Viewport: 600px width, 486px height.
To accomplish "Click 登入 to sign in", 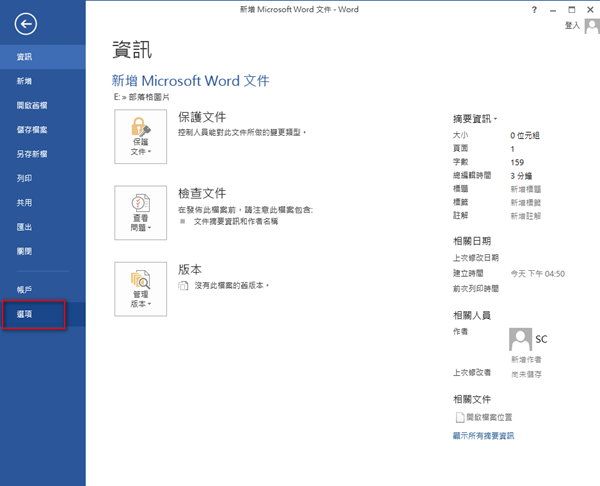I will coord(572,26).
